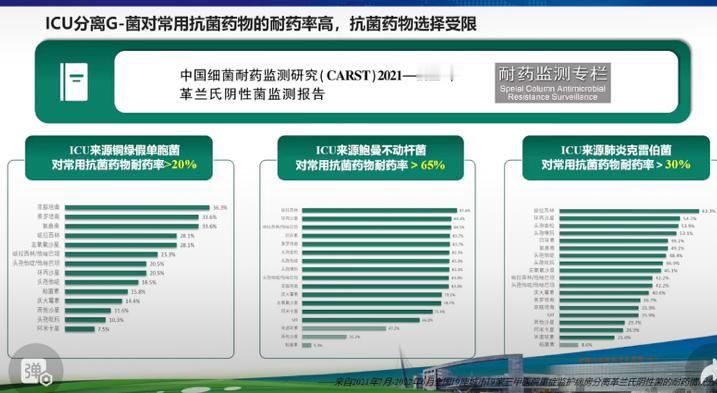Click the 亚胺培南 label in Pseudomonas chart
Screen dimensions: 717x393
click(x=48, y=208)
